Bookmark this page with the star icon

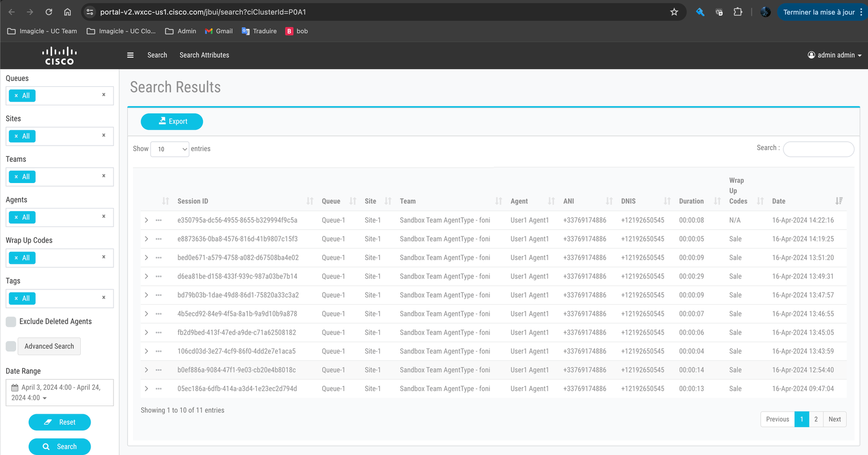(x=674, y=12)
